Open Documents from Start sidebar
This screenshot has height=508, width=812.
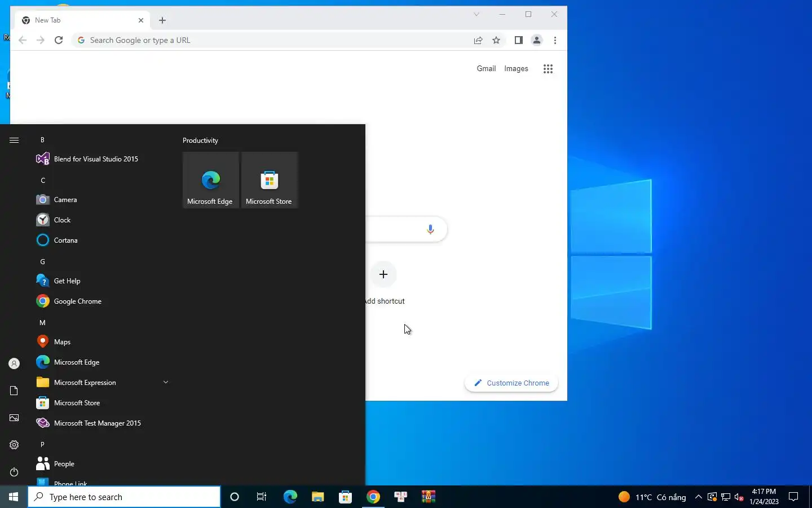coord(14,391)
